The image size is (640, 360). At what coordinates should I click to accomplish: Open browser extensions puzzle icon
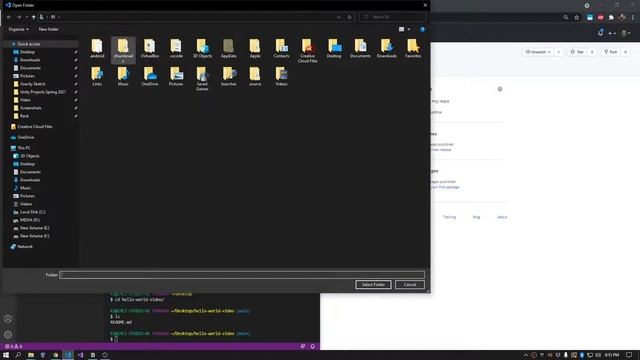pyautogui.click(x=611, y=18)
